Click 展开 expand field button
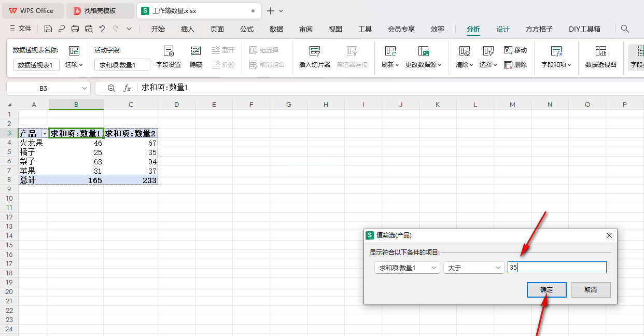Image resolution: width=644 pixels, height=336 pixels. click(223, 50)
